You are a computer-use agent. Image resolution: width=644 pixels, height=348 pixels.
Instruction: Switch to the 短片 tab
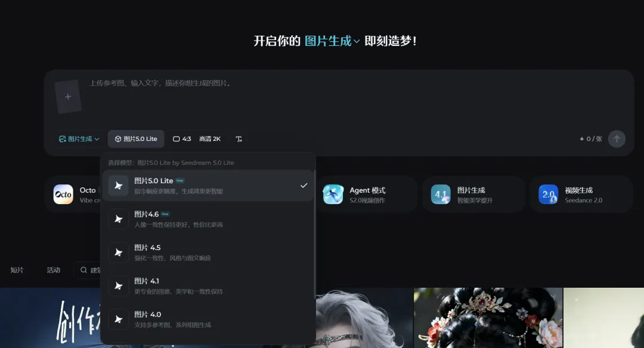click(x=17, y=270)
